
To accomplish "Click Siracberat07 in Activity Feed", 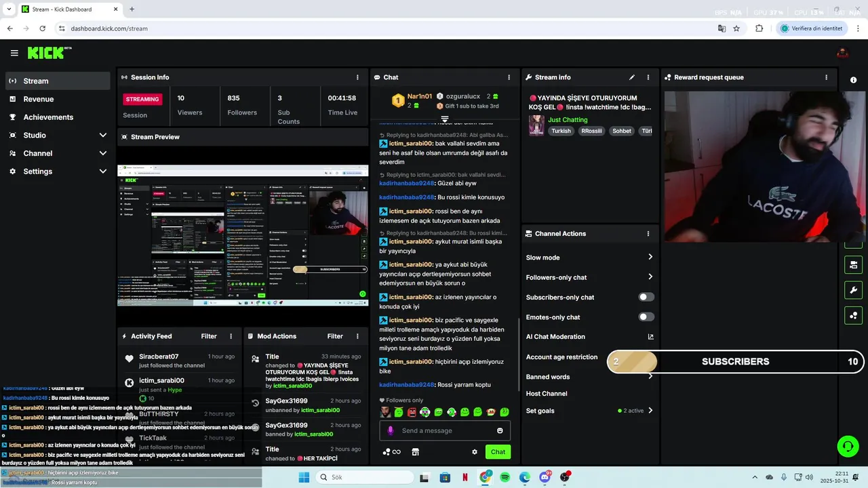I will (x=159, y=357).
